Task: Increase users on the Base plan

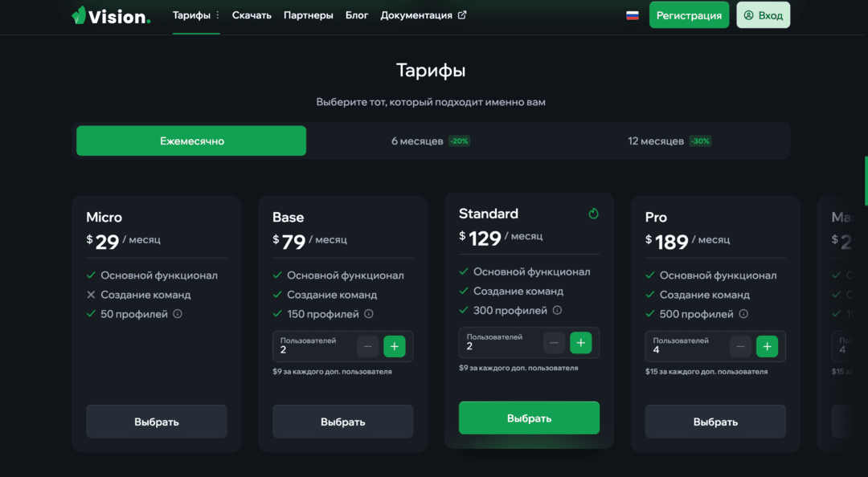Action: pyautogui.click(x=394, y=346)
